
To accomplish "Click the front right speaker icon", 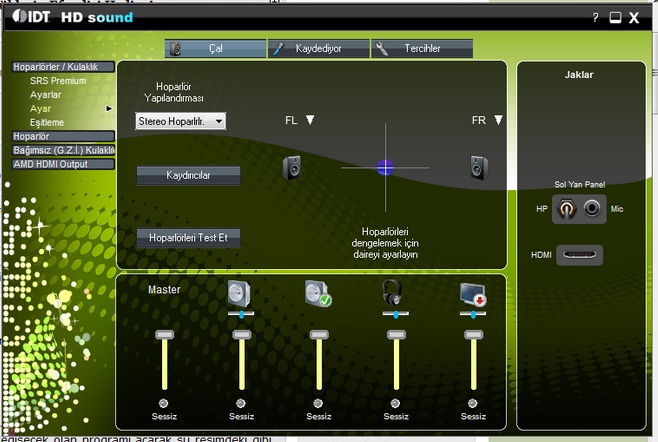I will click(x=478, y=168).
